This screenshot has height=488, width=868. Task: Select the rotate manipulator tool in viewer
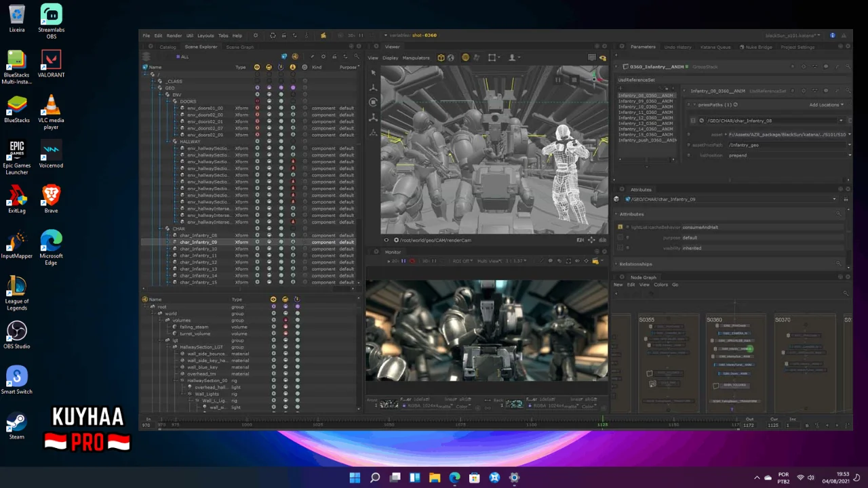(373, 102)
